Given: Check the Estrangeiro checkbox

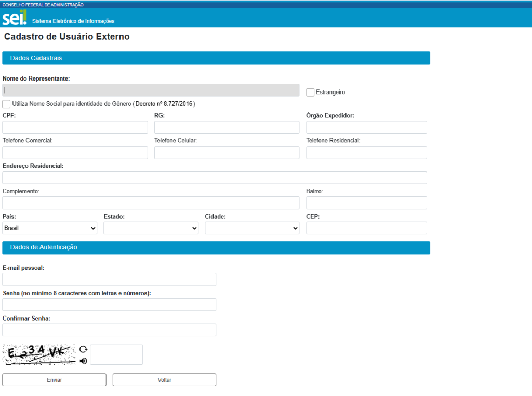Looking at the screenshot, I should [x=310, y=93].
